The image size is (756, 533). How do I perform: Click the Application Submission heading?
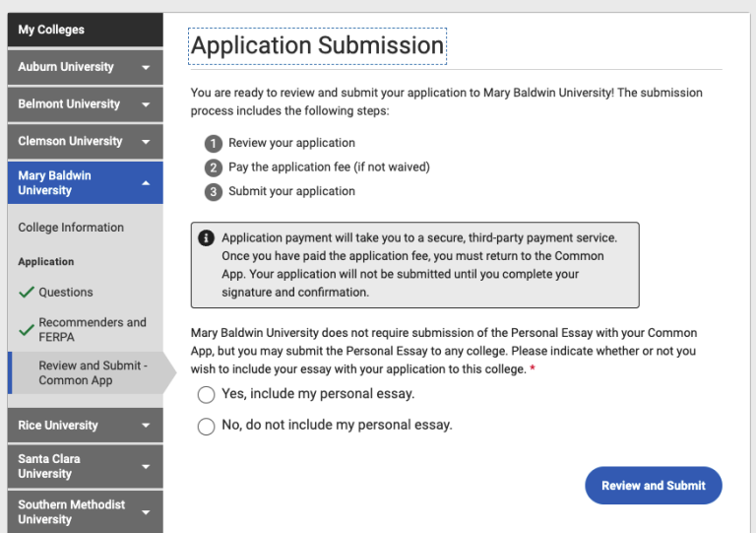(x=317, y=46)
